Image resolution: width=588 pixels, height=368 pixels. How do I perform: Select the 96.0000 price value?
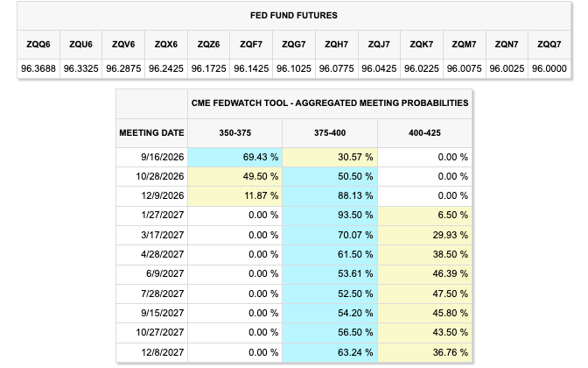(549, 68)
